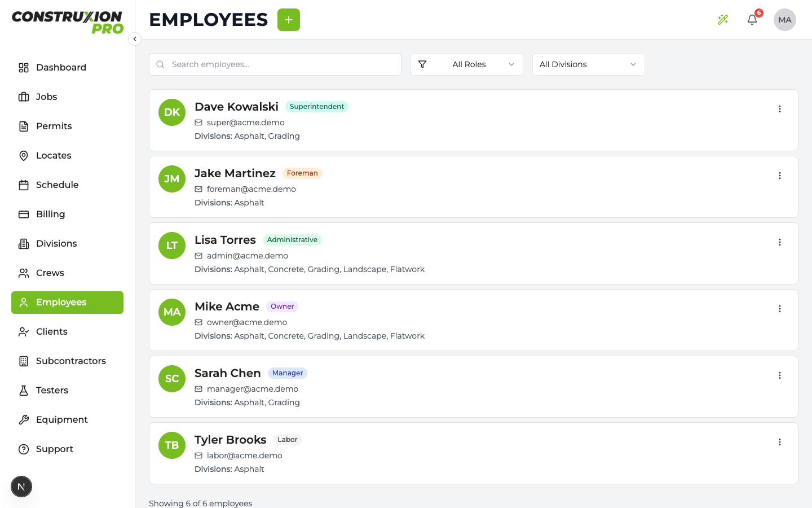This screenshot has width=812, height=508.
Task: Click the Mike Acme employee name
Action: tap(227, 306)
